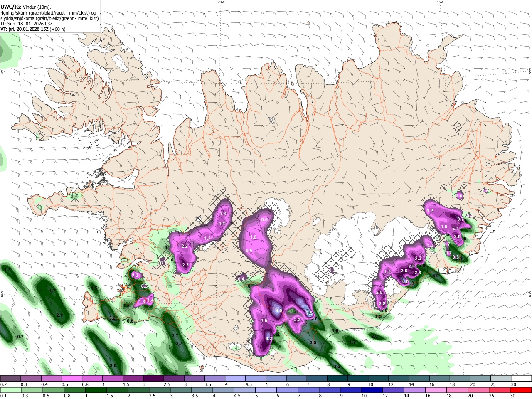The image size is (532, 399).
Task: Click the light periwinkle swatch above 4 in upper legend
Action: (x=234, y=379)
